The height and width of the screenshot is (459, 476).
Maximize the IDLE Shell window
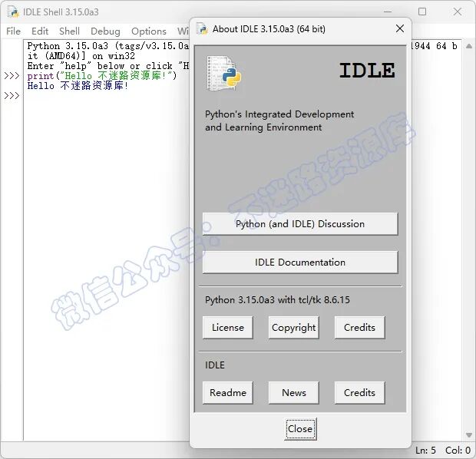coord(422,12)
